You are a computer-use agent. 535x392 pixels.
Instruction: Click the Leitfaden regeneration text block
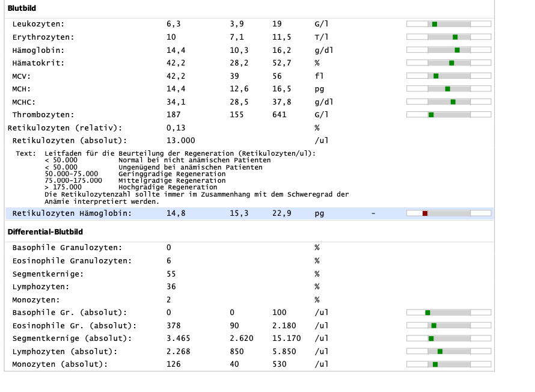pos(182,177)
